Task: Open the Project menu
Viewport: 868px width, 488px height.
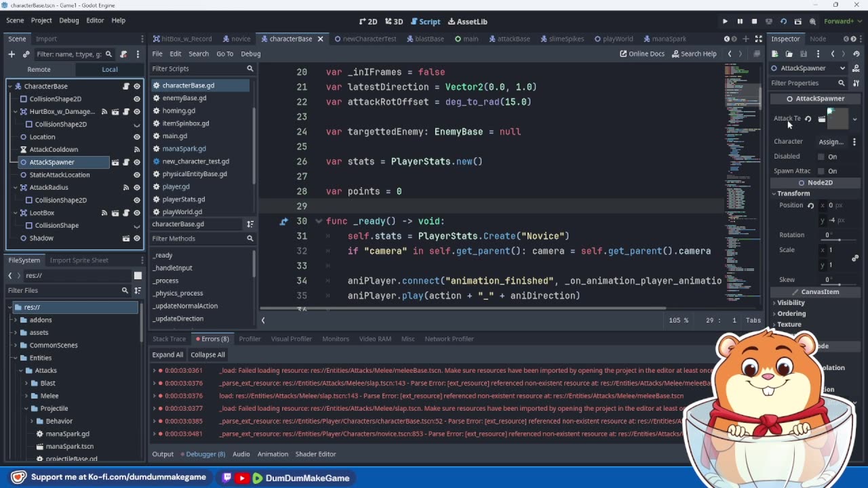Action: (x=41, y=20)
